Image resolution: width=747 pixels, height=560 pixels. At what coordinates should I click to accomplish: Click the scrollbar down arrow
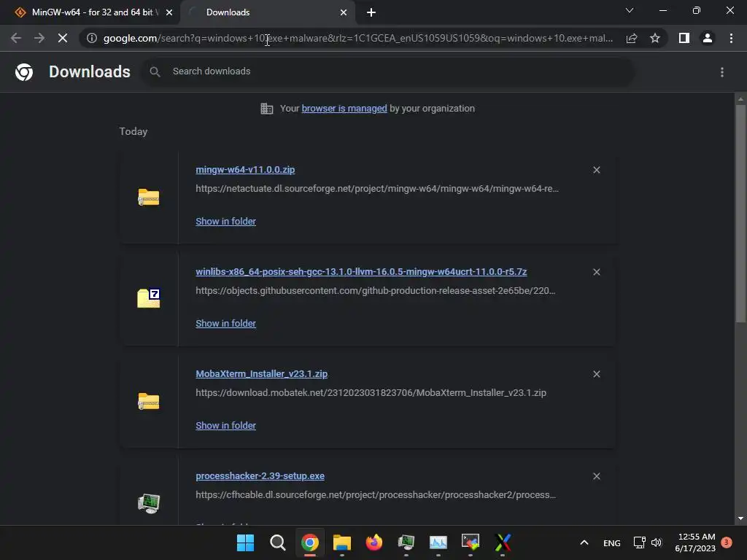pyautogui.click(x=740, y=518)
